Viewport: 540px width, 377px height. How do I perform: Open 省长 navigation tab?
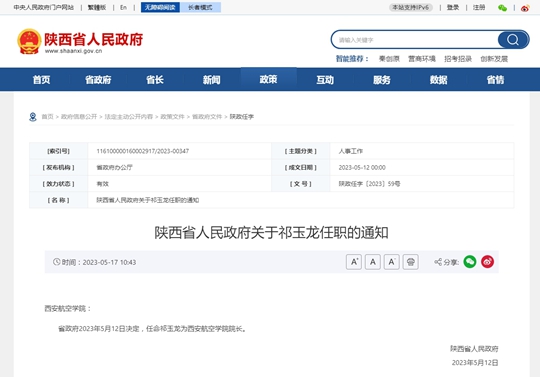pyautogui.click(x=155, y=80)
